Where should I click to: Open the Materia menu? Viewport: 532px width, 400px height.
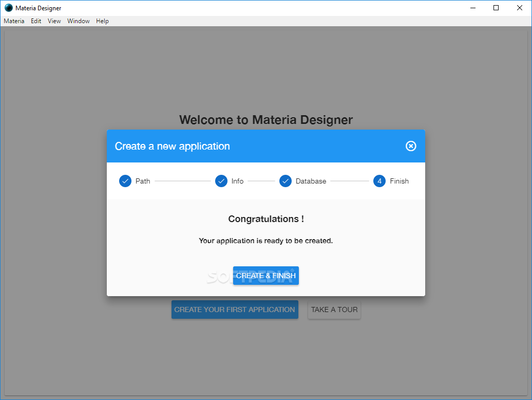14,21
